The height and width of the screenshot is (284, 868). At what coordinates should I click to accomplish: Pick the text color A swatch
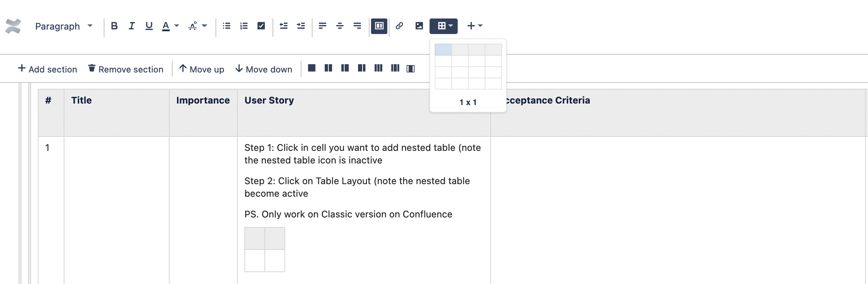pos(166,26)
